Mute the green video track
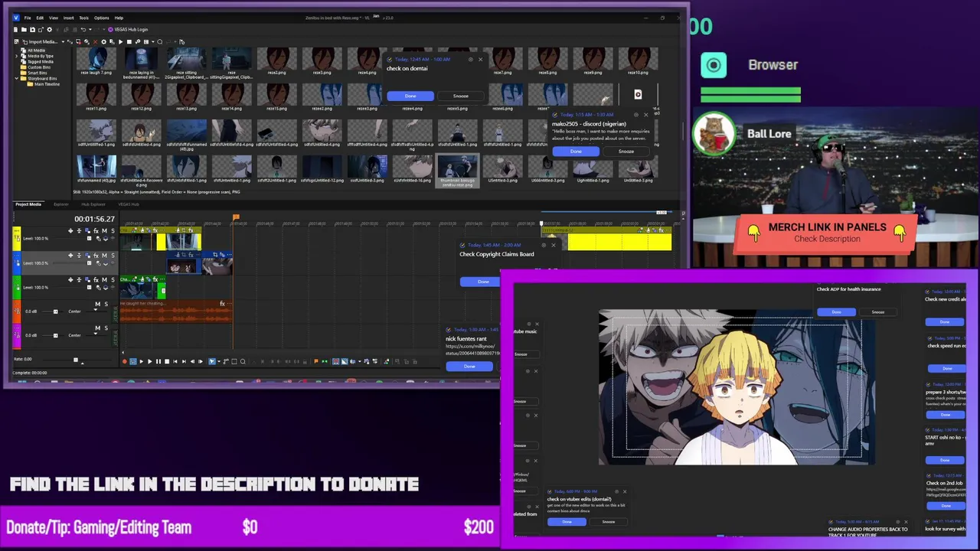980x551 pixels. (104, 280)
